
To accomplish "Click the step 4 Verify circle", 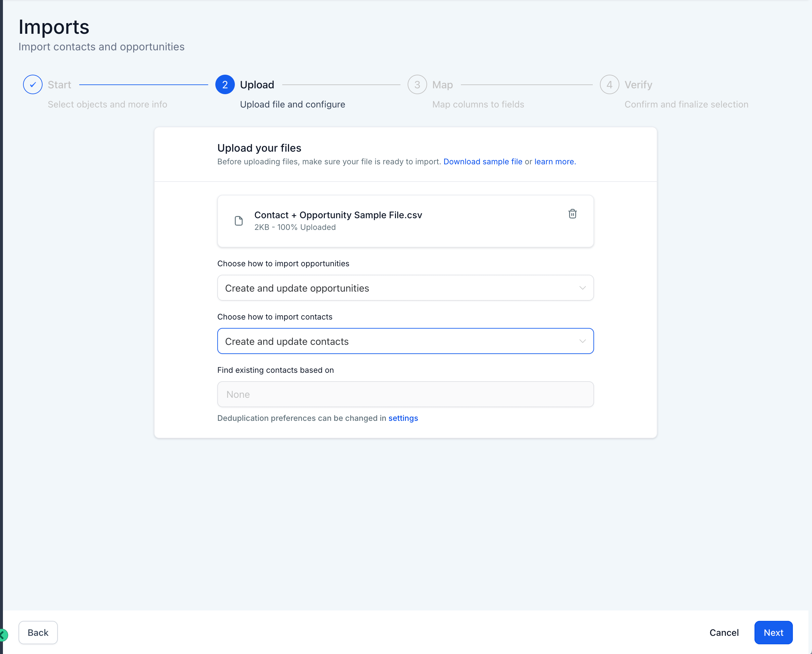I will [x=609, y=84].
